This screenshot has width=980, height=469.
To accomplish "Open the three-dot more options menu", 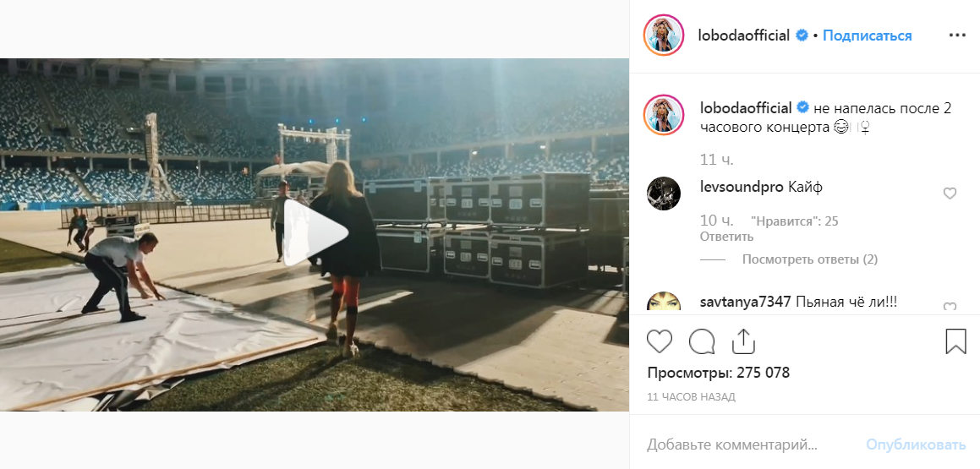I will pyautogui.click(x=957, y=35).
